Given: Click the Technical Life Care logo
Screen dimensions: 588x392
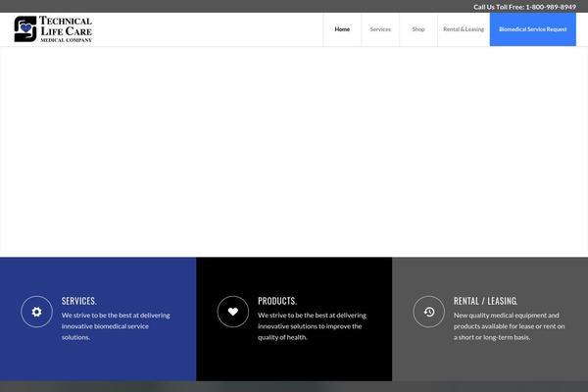Looking at the screenshot, I should (x=53, y=28).
